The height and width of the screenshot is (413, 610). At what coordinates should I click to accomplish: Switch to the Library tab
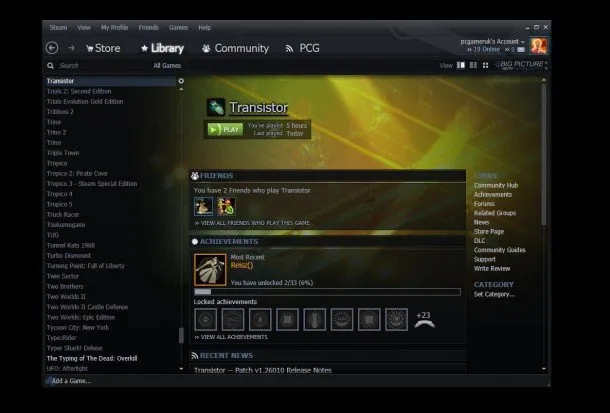coord(163,48)
